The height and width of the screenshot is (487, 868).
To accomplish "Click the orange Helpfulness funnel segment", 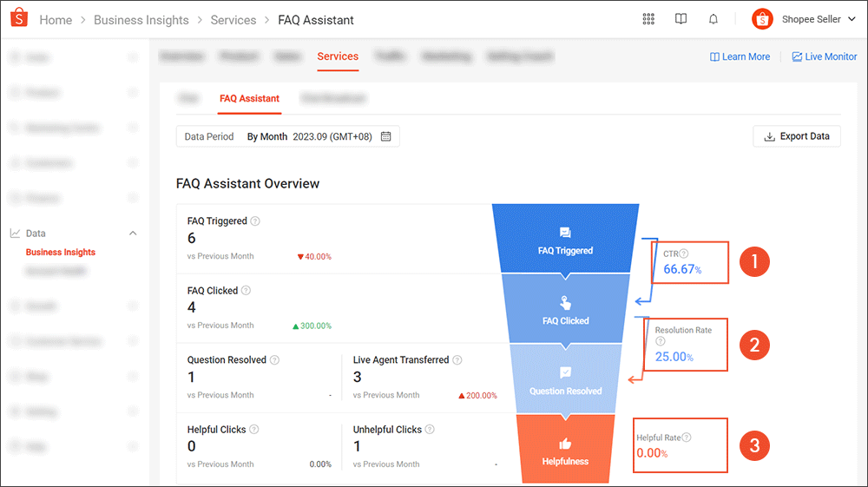I will click(x=565, y=449).
